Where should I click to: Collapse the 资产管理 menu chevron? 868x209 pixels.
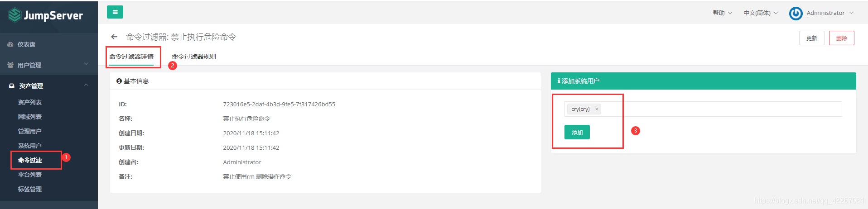(86, 85)
